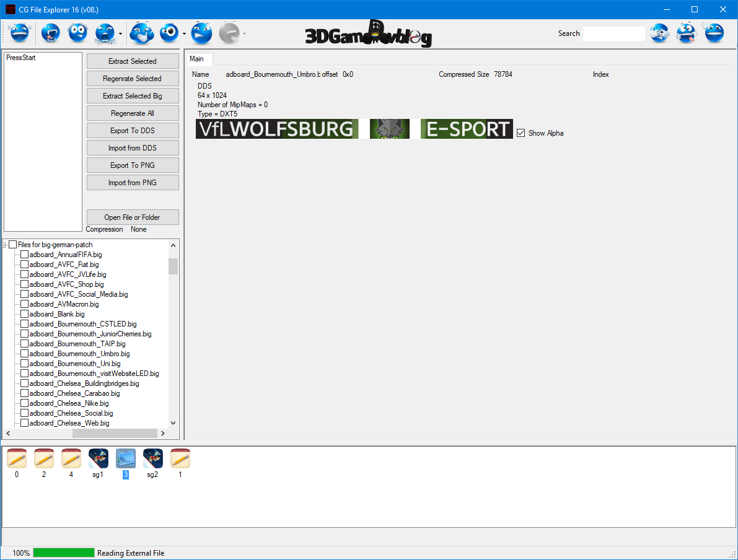Click the screaming angry emoji toolbar icon
738x560 pixels.
point(105,33)
